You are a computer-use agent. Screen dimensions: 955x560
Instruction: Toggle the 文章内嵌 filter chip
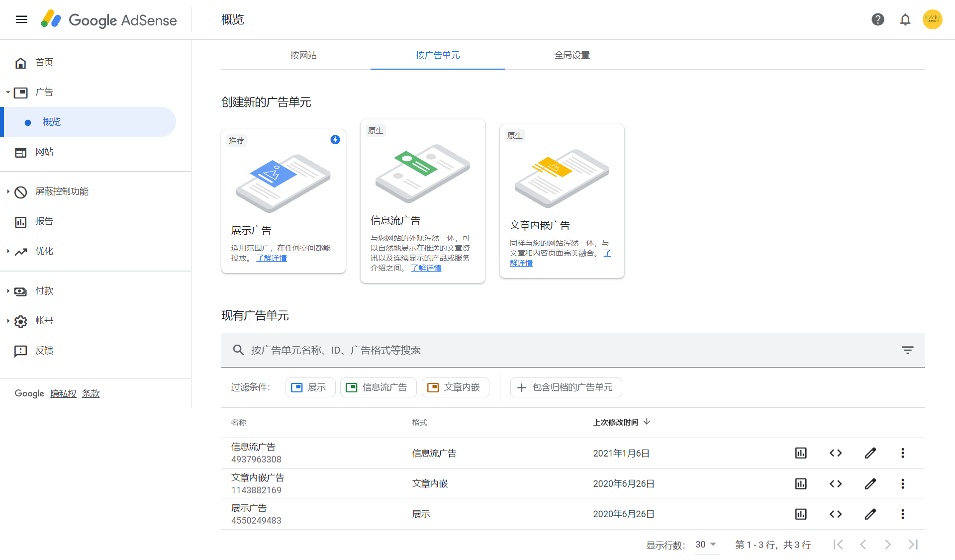click(455, 387)
